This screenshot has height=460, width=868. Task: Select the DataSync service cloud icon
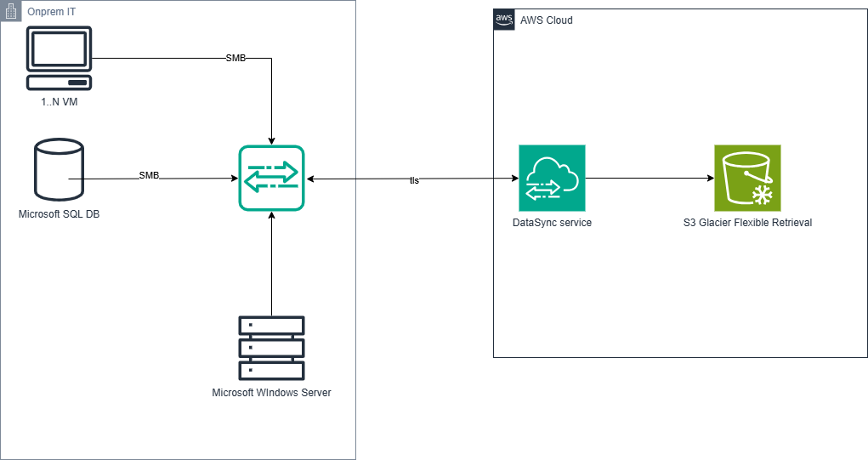point(552,178)
